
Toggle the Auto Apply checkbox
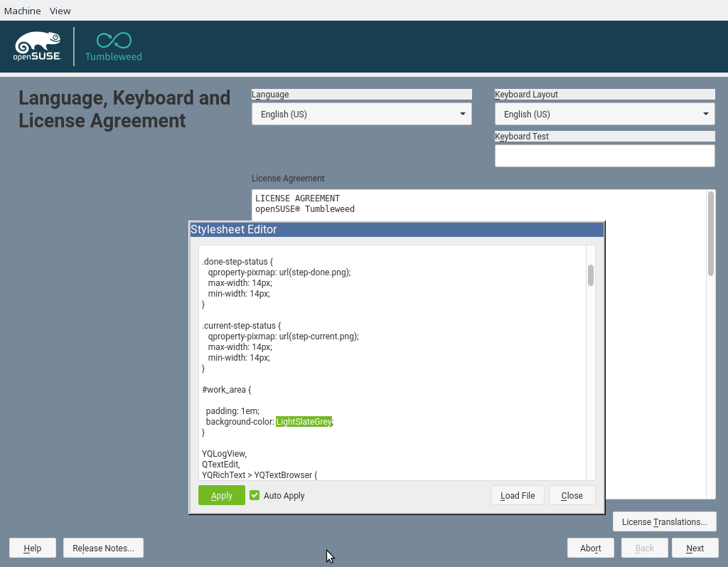click(x=255, y=495)
